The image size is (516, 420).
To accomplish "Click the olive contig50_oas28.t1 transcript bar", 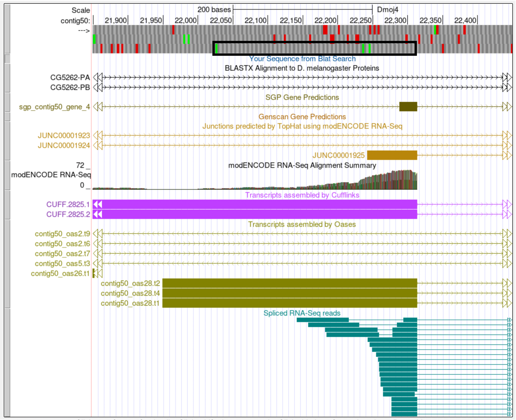I will point(290,303).
